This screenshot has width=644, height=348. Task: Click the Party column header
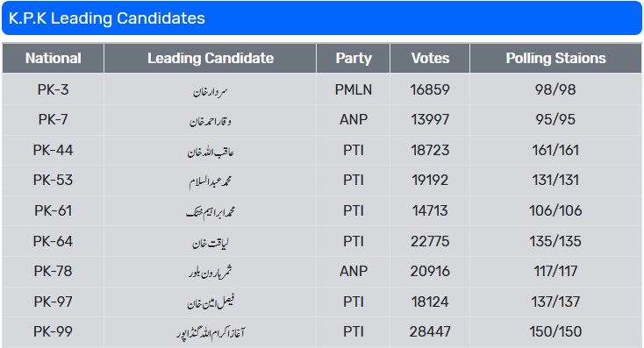[x=354, y=58]
